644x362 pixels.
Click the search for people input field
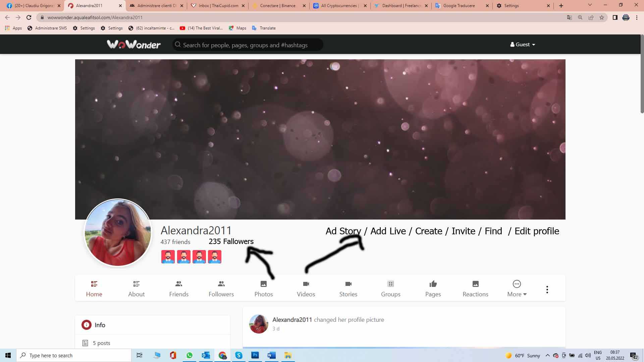[248, 45]
